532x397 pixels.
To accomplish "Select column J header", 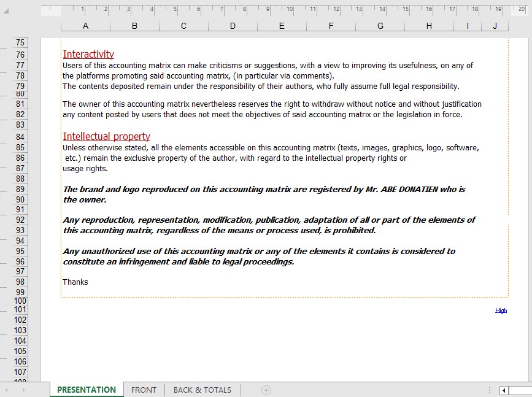I will [x=495, y=26].
